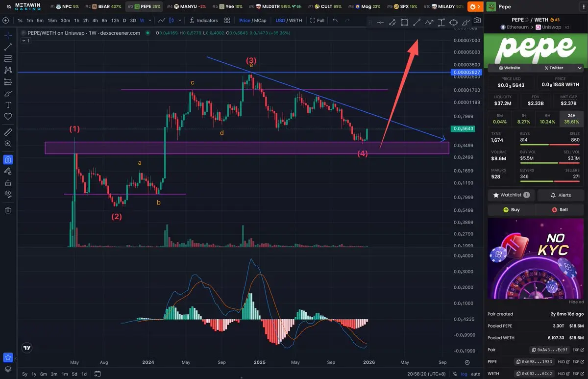Pick polyline path tool in floating toolbar
The height and width of the screenshot is (379, 588).
[x=429, y=22]
